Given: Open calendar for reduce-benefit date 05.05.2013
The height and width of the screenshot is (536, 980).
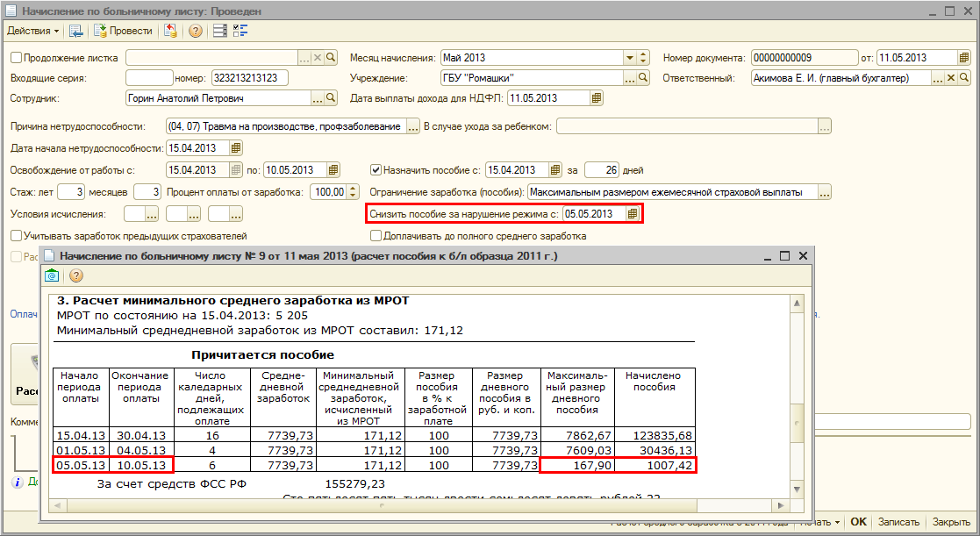Looking at the screenshot, I should [x=633, y=213].
